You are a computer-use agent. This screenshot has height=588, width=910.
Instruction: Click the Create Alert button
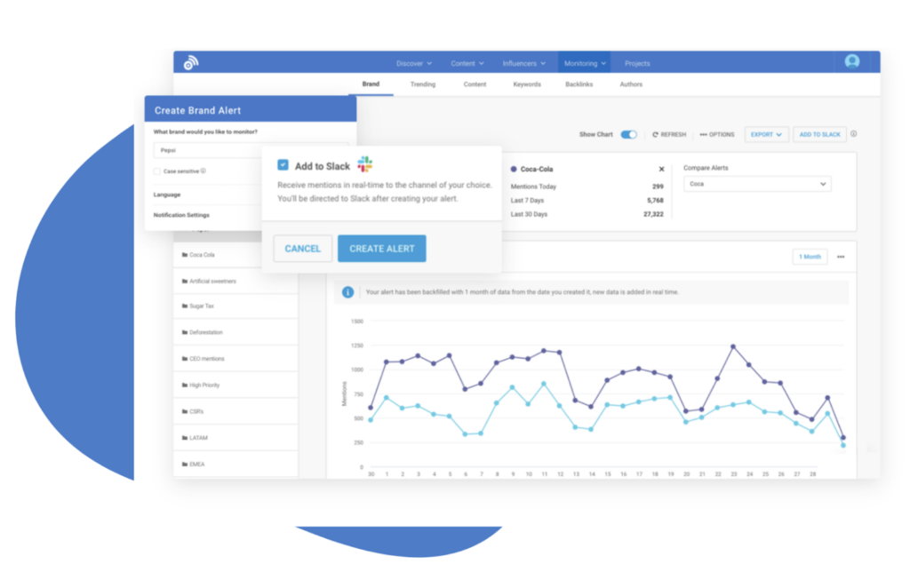[x=382, y=249]
